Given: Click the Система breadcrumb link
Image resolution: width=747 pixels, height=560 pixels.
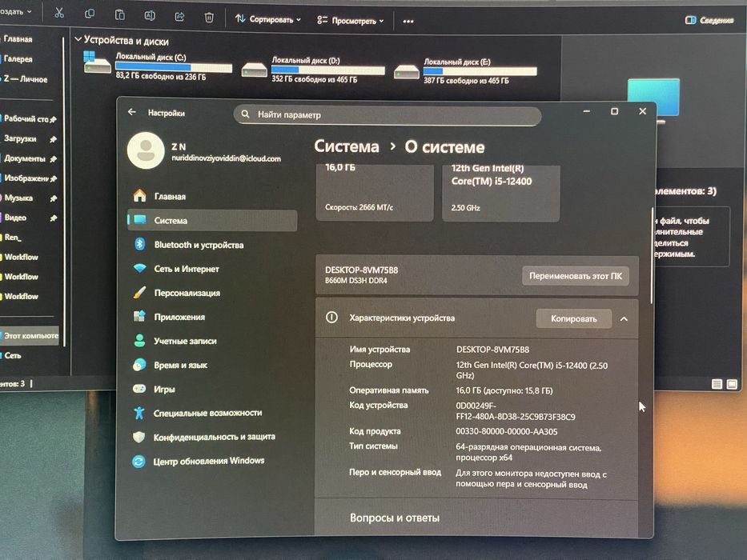Looking at the screenshot, I should pyautogui.click(x=347, y=146).
